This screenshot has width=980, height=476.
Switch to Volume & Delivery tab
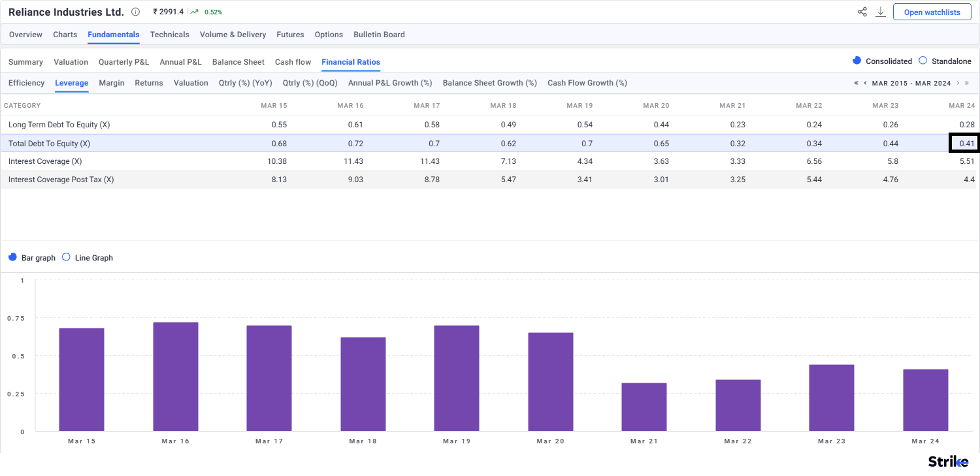pos(233,35)
